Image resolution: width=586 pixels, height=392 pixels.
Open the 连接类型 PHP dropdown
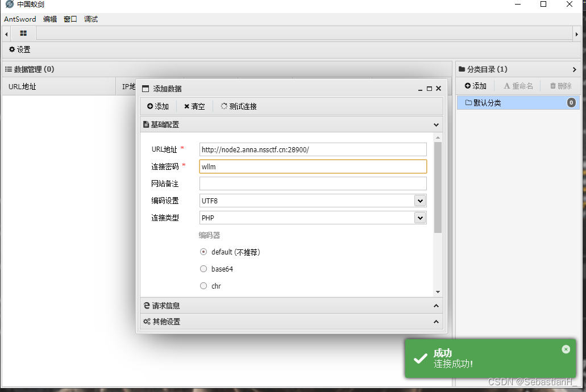click(420, 218)
